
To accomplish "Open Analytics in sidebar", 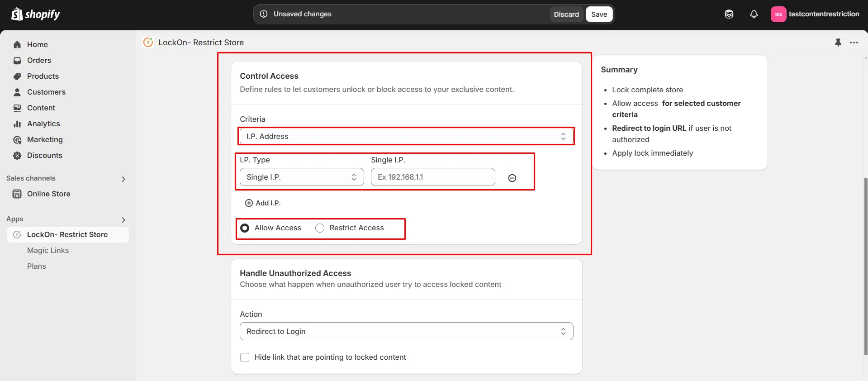I will click(43, 124).
